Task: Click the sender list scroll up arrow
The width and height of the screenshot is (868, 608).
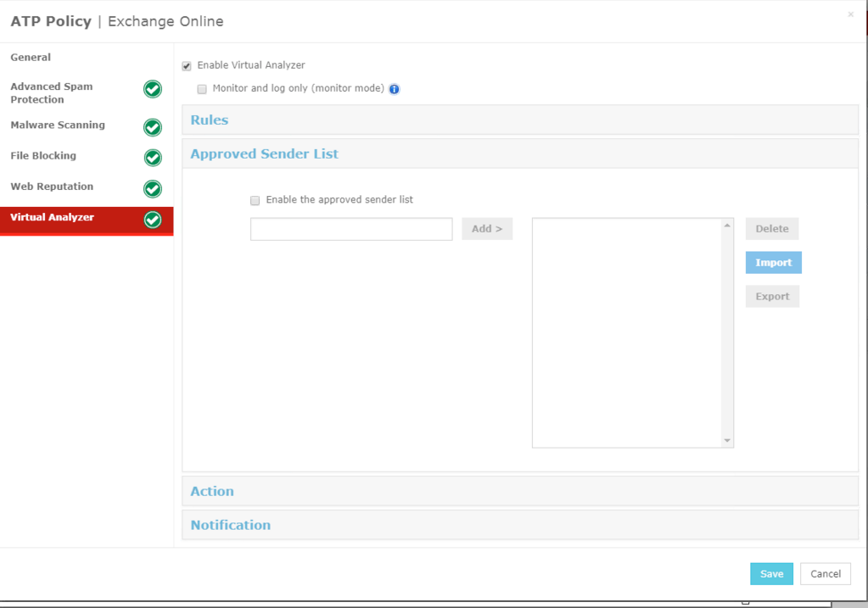Action: [x=727, y=226]
